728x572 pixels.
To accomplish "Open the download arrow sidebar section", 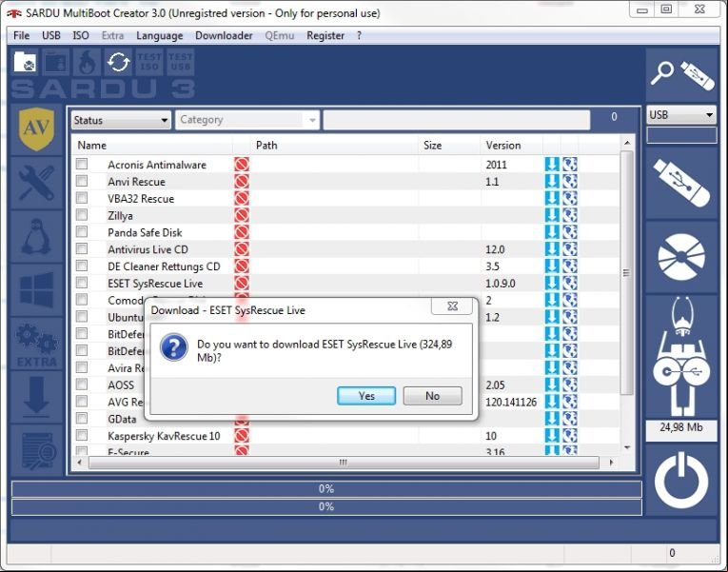I will click(37, 398).
